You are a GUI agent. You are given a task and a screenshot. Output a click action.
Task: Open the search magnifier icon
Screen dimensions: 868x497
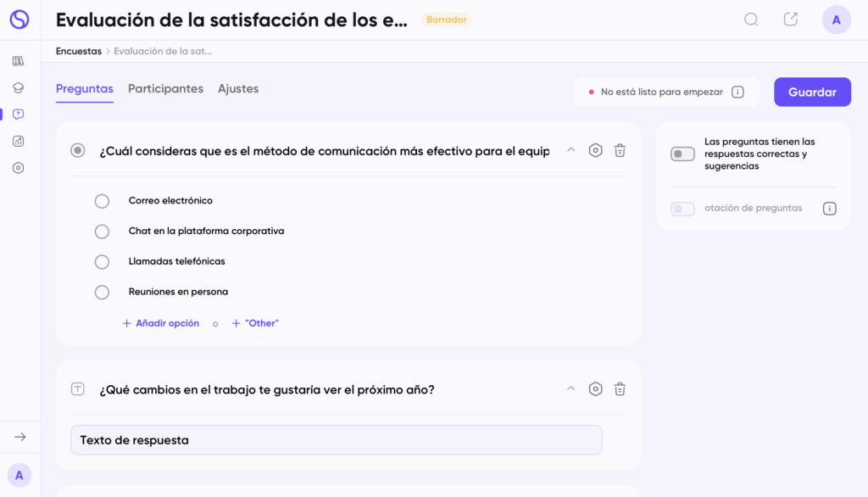click(751, 20)
